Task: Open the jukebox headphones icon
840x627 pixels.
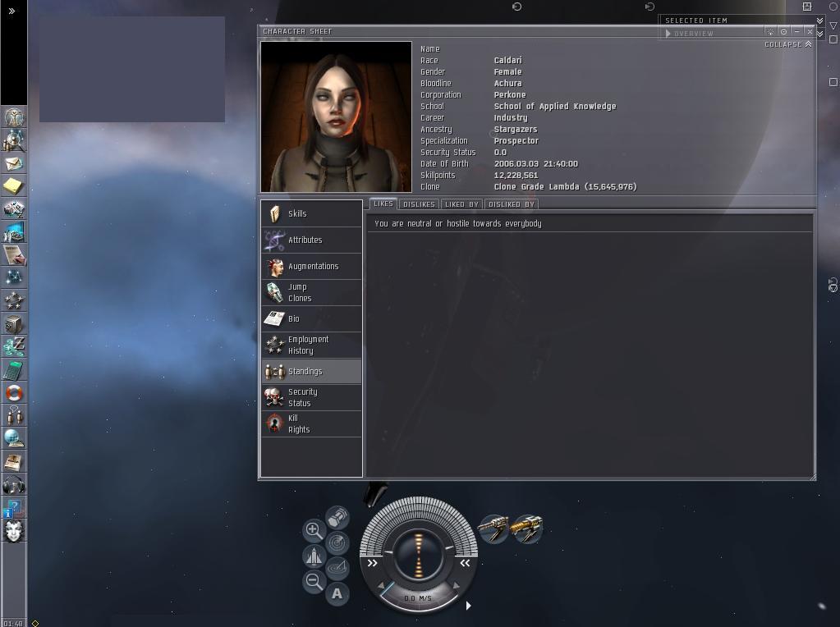Action: tap(14, 485)
